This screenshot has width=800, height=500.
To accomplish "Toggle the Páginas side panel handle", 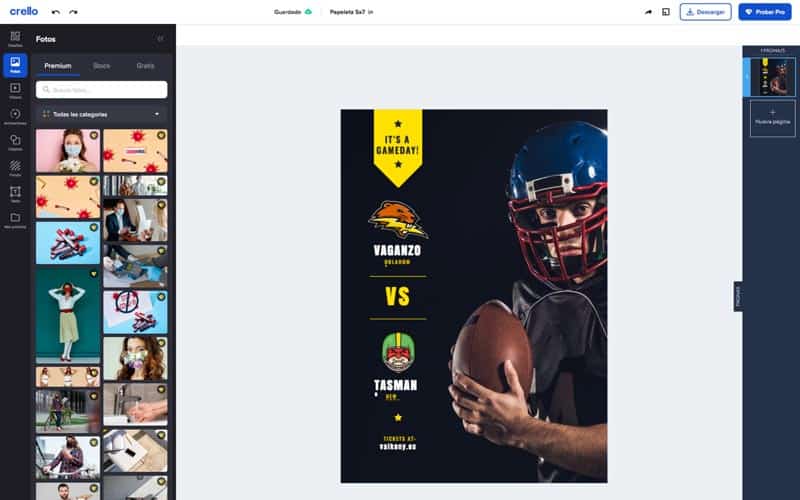I will (x=738, y=296).
